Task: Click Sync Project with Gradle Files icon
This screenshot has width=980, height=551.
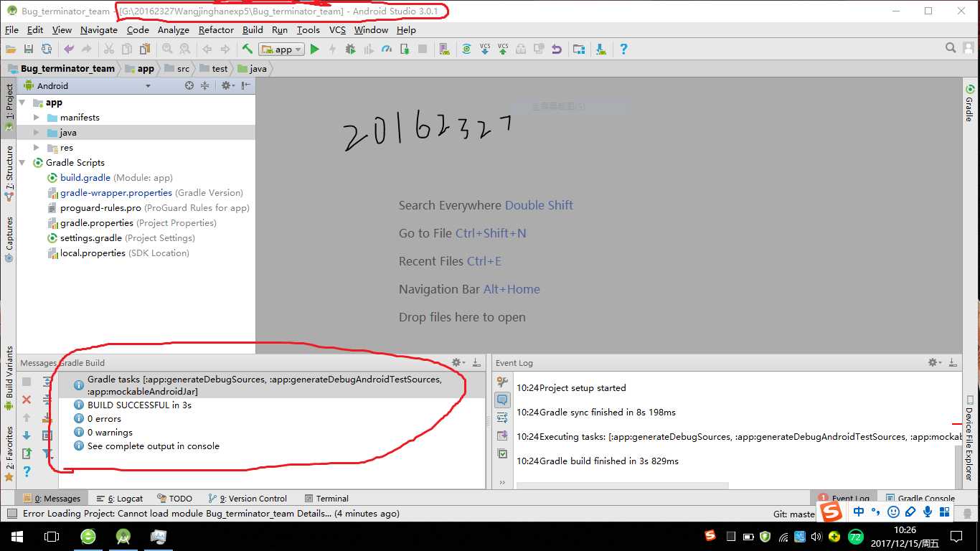Action: [466, 49]
